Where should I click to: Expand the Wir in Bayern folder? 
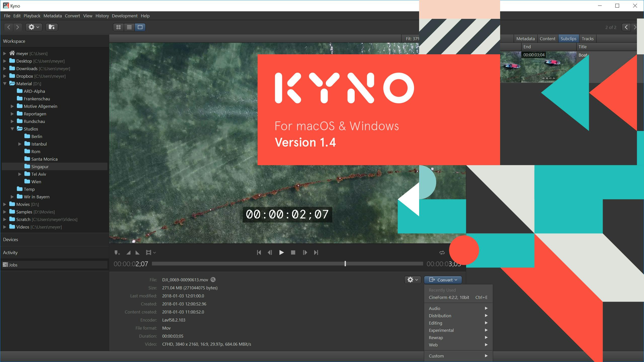12,197
